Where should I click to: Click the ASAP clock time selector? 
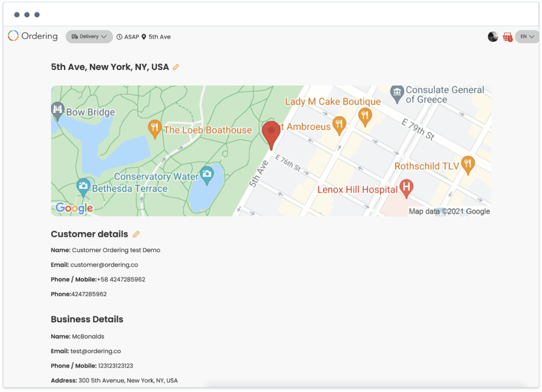tap(127, 37)
